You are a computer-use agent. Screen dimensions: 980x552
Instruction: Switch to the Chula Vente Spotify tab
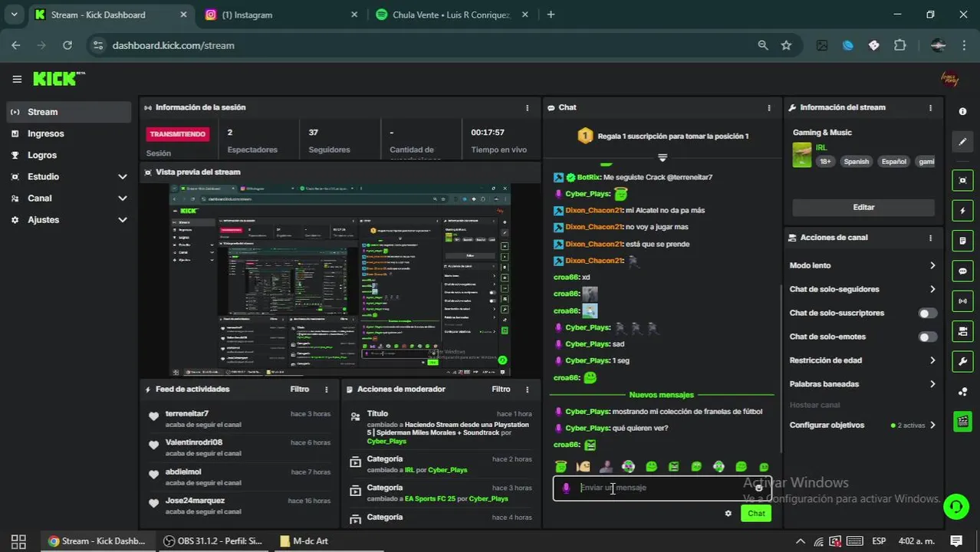coord(452,15)
